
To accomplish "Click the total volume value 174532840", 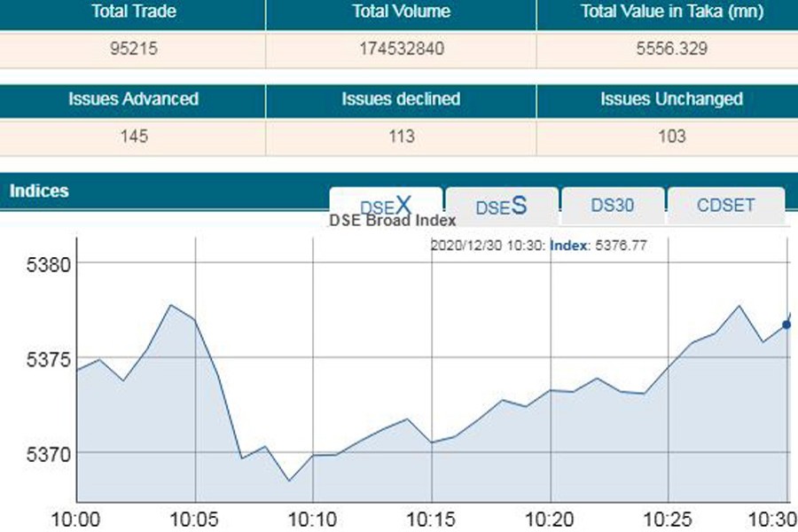I will click(401, 49).
